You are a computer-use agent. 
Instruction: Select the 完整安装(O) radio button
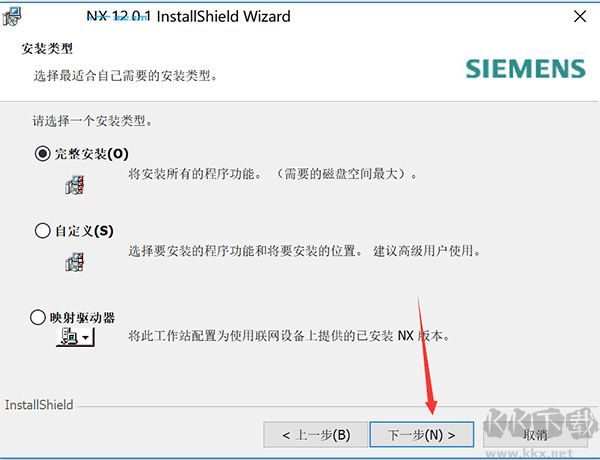[x=42, y=153]
